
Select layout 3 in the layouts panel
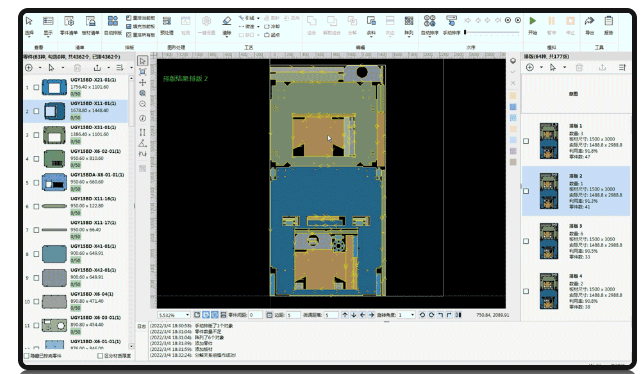(576, 242)
